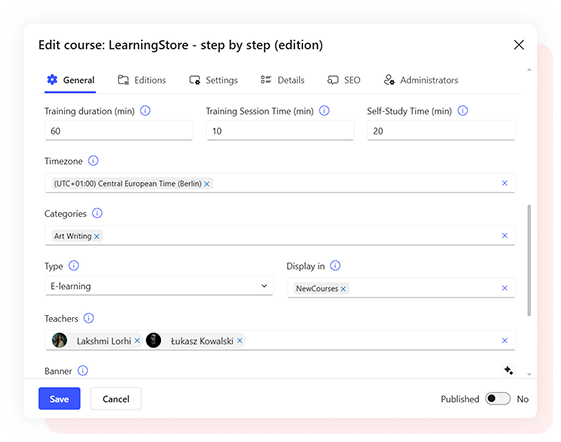
Task: Close the Edit course dialog
Action: pos(519,45)
